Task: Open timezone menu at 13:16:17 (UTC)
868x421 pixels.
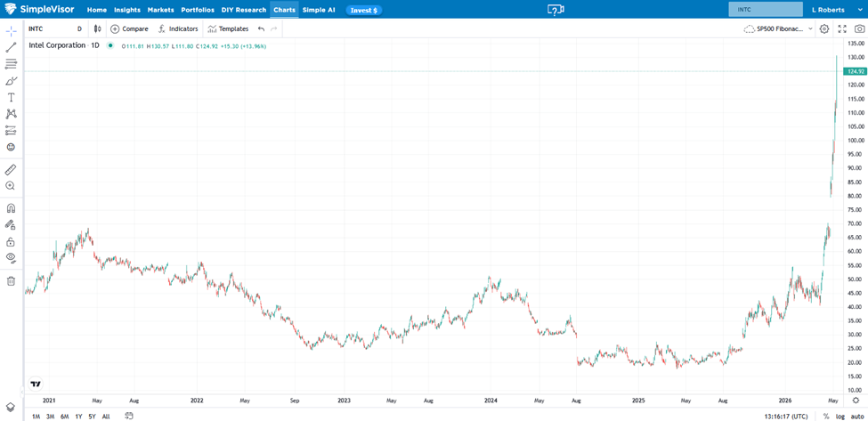Action: [788, 416]
